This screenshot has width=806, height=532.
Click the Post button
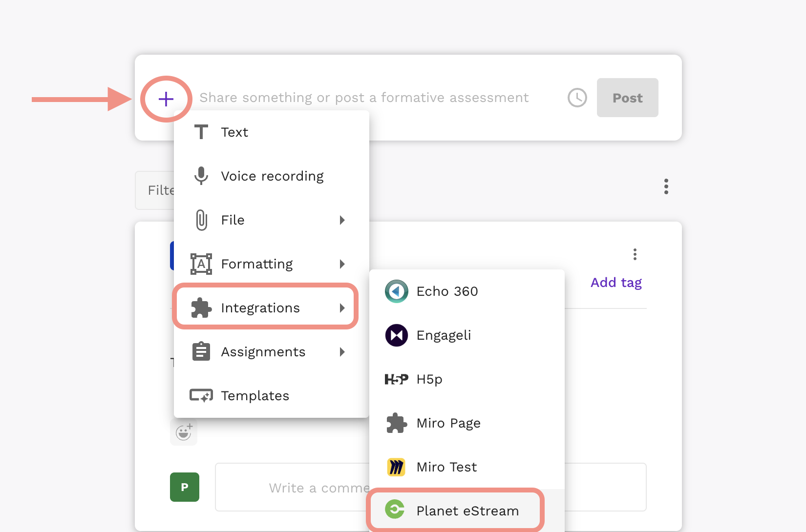click(x=628, y=98)
